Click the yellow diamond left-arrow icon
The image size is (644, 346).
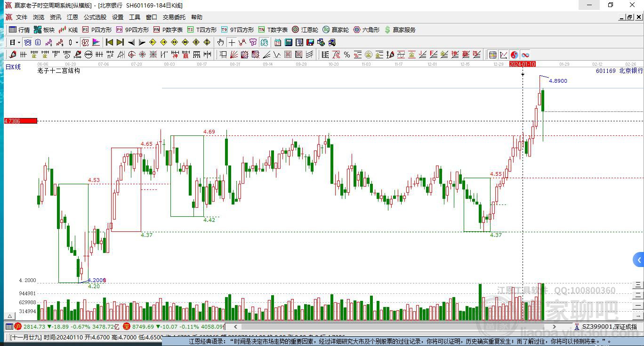pos(153,42)
